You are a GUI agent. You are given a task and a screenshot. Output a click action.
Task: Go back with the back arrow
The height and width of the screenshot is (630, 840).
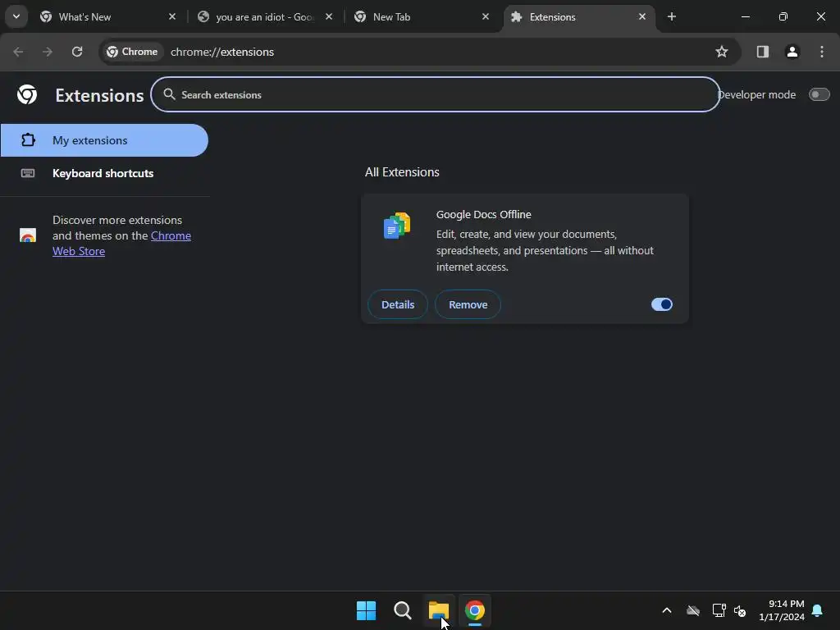pos(18,52)
